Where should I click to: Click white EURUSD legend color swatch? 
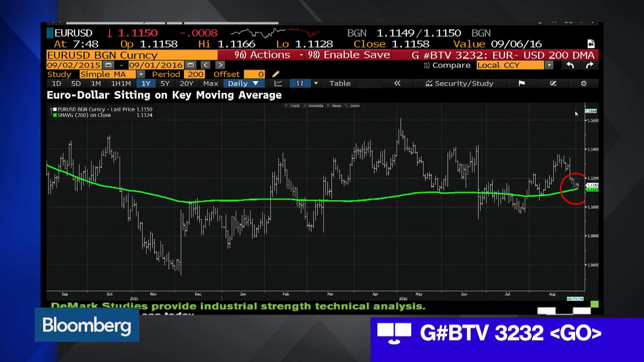[55, 109]
